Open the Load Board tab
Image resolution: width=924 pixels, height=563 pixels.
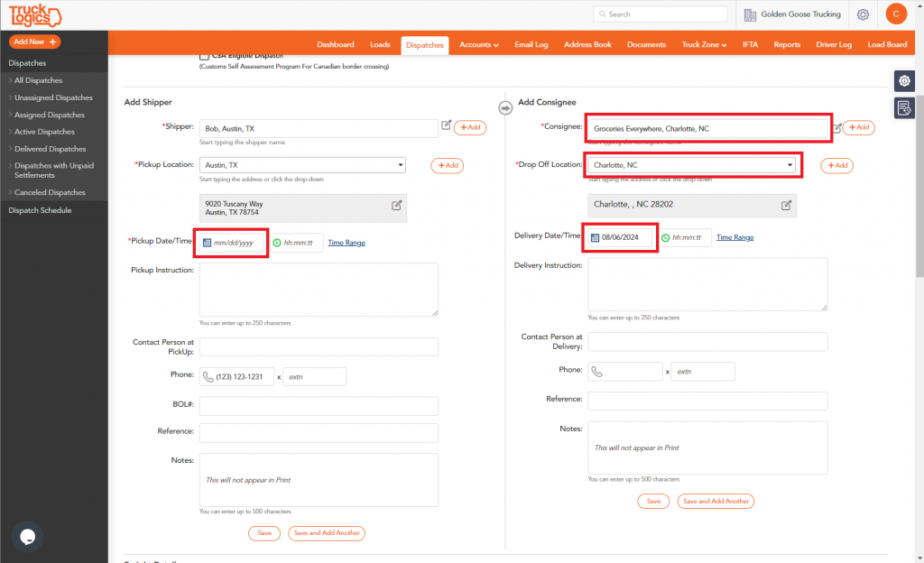(x=887, y=45)
